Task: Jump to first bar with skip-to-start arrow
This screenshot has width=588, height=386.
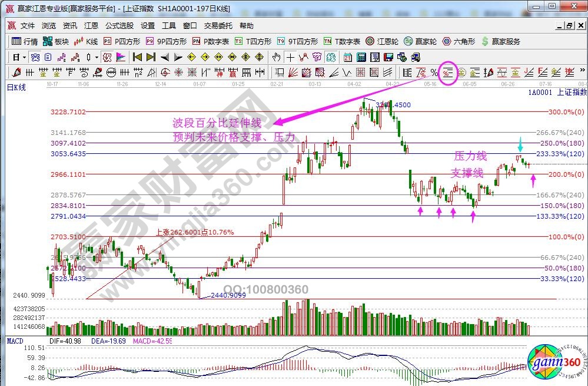Action: tap(138, 57)
